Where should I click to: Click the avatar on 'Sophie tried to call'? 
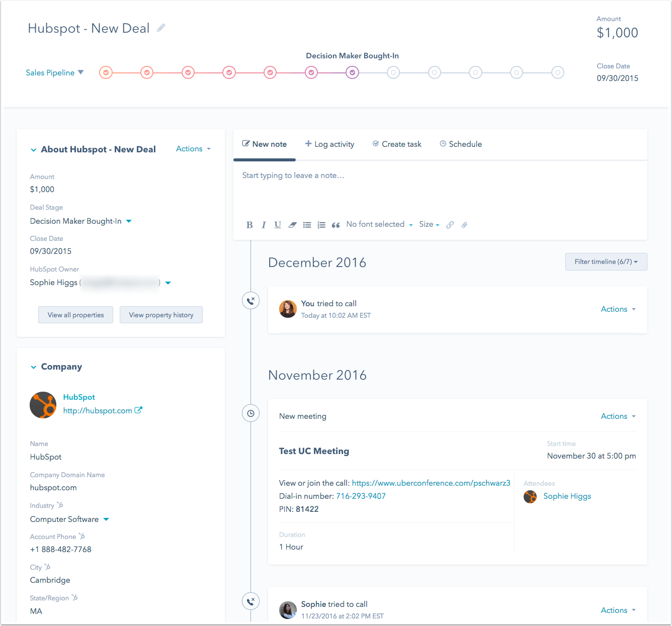pos(288,610)
